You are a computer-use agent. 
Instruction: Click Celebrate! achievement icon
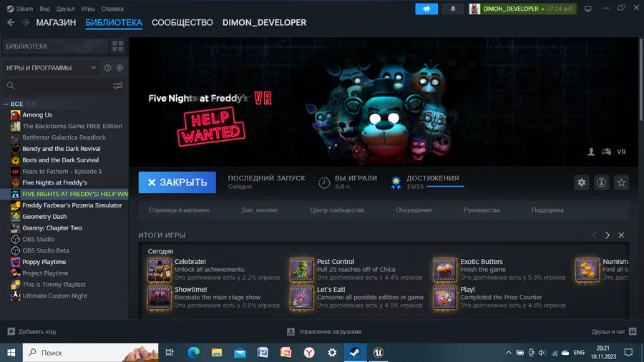point(160,270)
